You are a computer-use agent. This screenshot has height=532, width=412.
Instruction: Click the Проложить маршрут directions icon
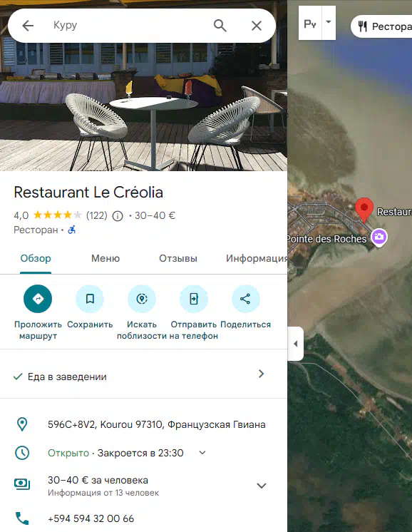38,299
